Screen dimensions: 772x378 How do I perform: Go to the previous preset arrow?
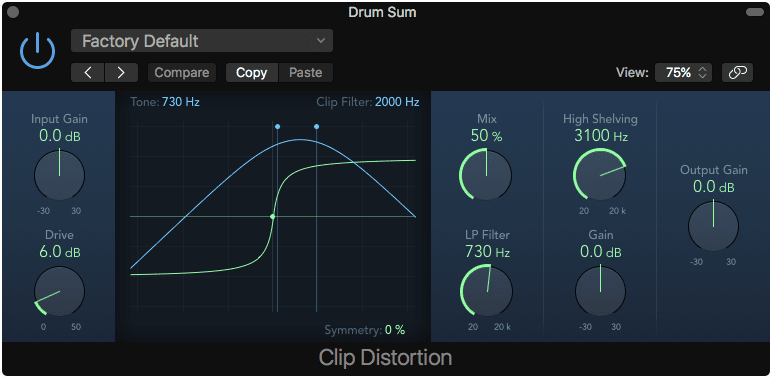tap(88, 73)
